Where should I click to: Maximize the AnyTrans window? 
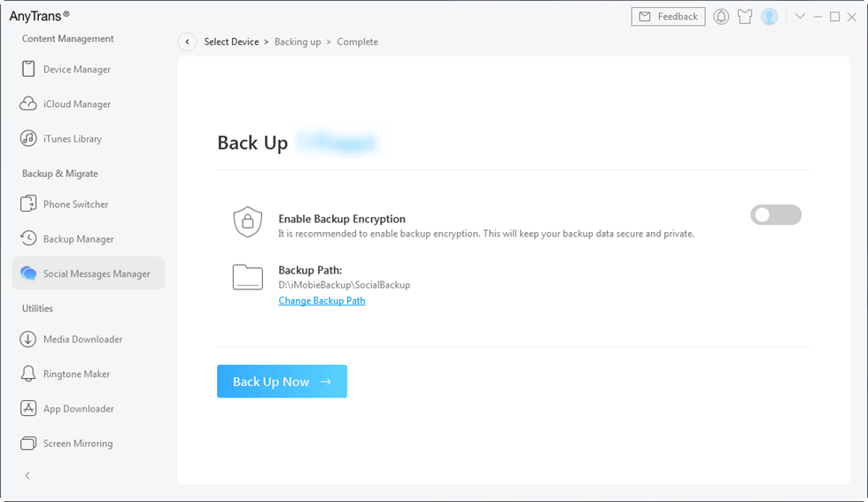tap(834, 17)
